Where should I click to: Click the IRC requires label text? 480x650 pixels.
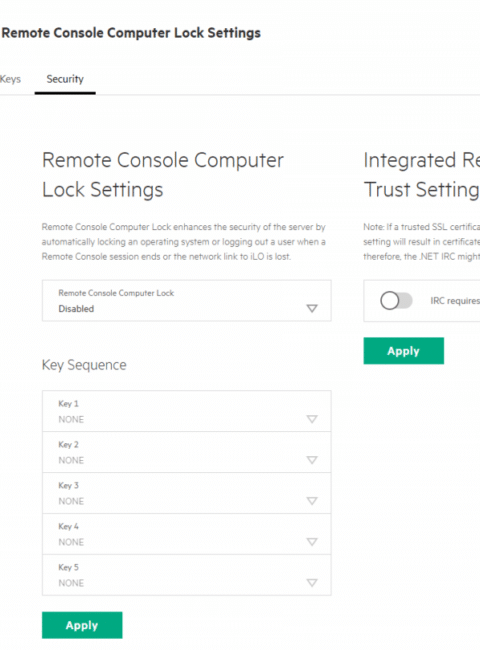(455, 301)
